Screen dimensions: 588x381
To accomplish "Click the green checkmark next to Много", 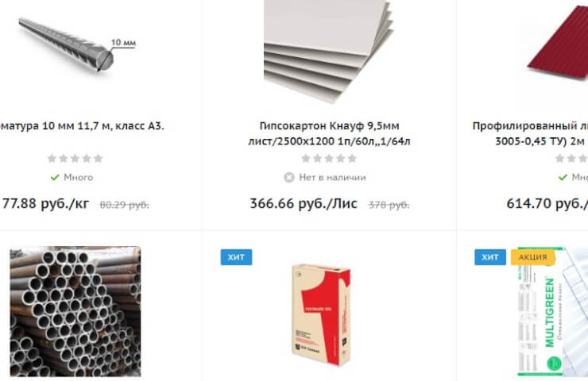I will click(55, 177).
